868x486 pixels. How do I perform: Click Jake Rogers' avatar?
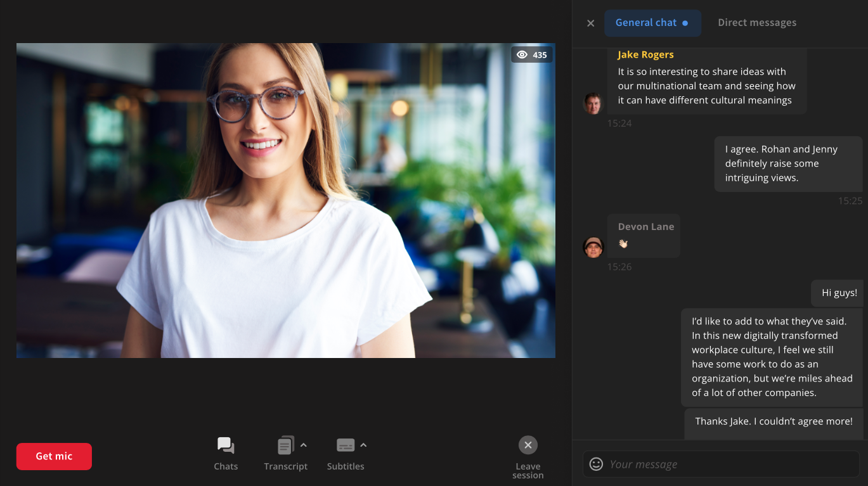(593, 103)
